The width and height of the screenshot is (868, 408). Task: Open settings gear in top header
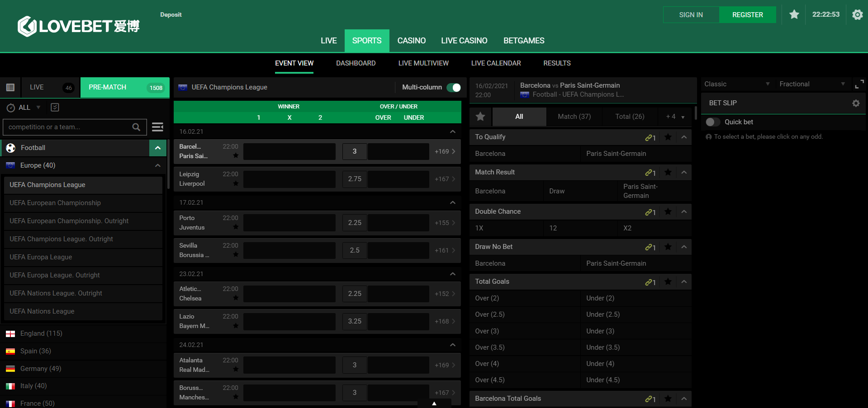[857, 14]
